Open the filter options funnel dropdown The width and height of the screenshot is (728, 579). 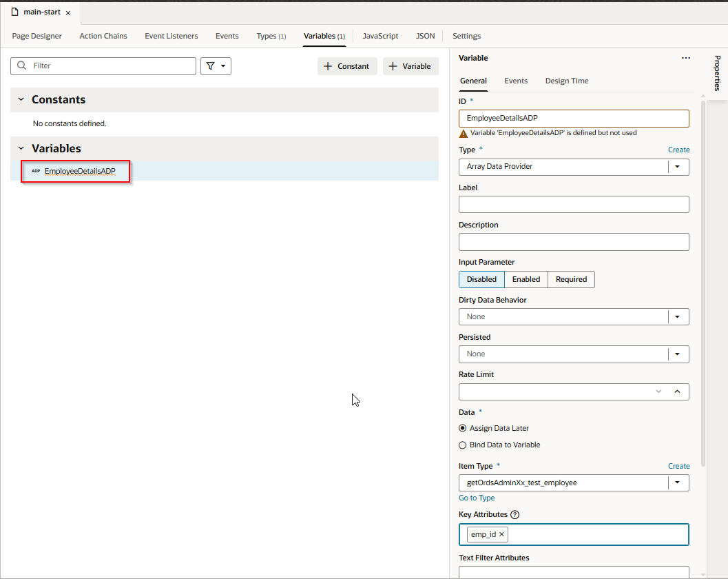[216, 66]
